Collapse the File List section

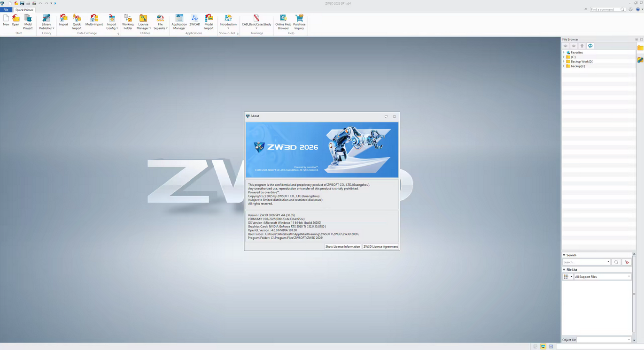click(564, 270)
